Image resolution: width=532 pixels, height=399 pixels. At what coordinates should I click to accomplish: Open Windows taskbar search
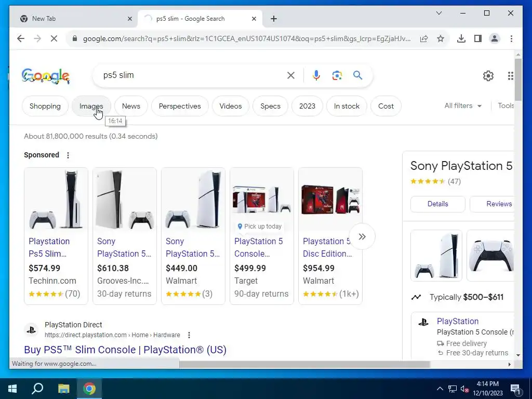(37, 389)
